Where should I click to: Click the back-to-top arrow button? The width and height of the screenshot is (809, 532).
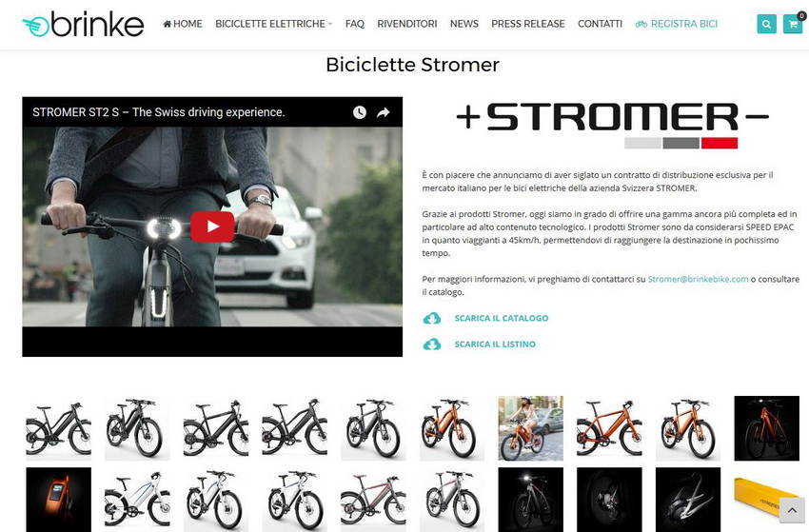coord(792,511)
